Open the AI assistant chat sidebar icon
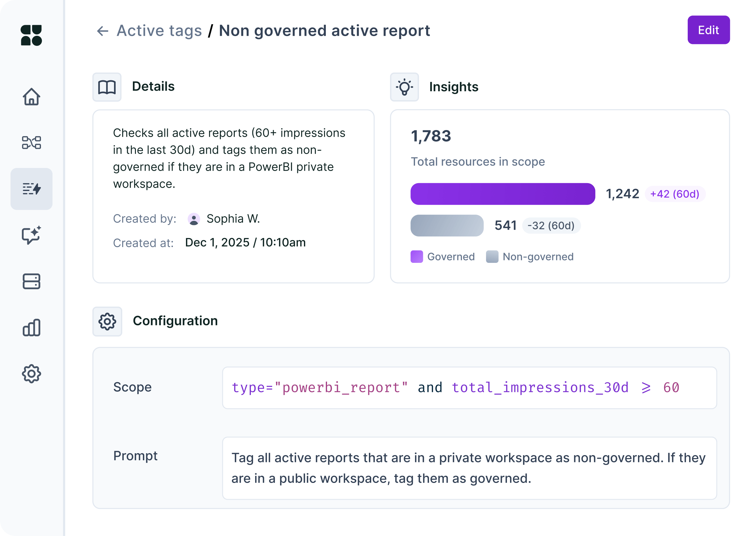756x536 pixels. coord(31,235)
